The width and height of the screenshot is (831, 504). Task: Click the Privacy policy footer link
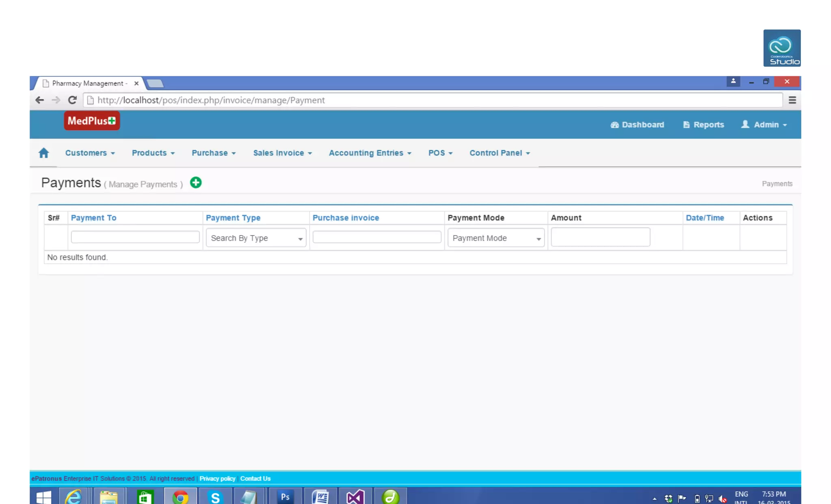217,478
